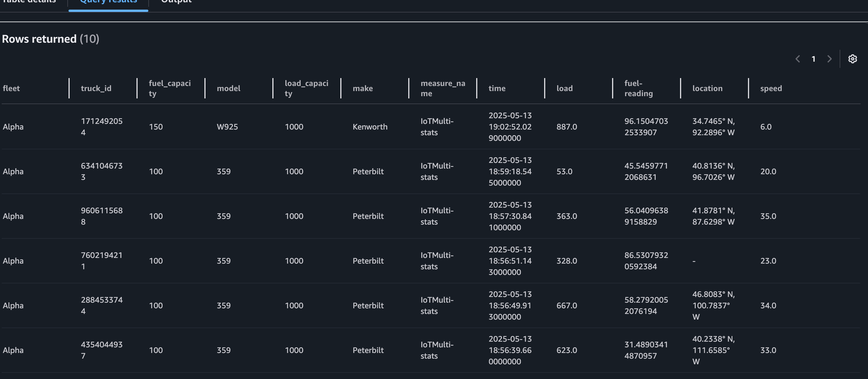868x379 pixels.
Task: Select page number 1 in pagination
Action: click(813, 59)
